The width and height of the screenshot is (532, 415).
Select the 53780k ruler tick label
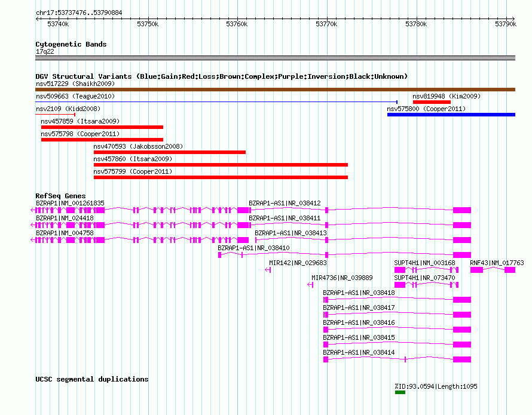pos(416,24)
